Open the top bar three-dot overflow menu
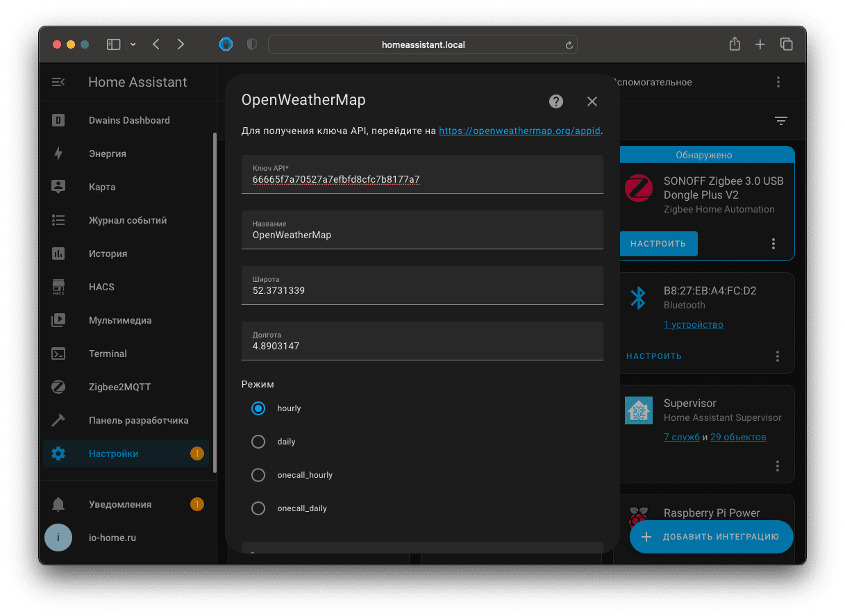This screenshot has width=845, height=616. pos(778,82)
